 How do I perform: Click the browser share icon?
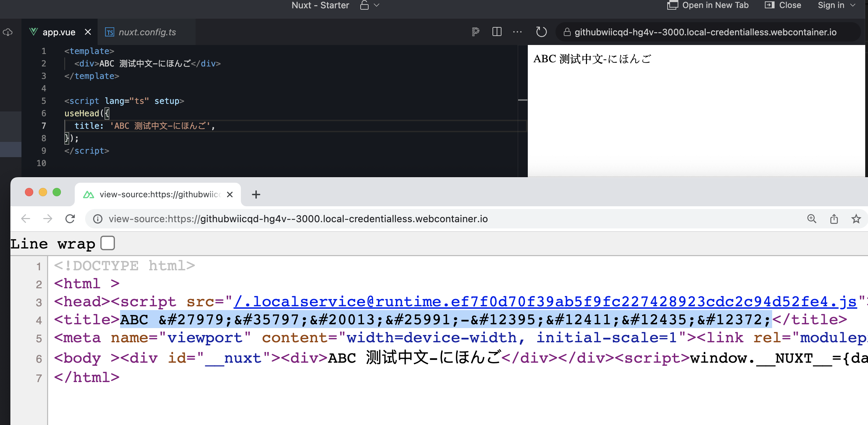click(x=834, y=219)
